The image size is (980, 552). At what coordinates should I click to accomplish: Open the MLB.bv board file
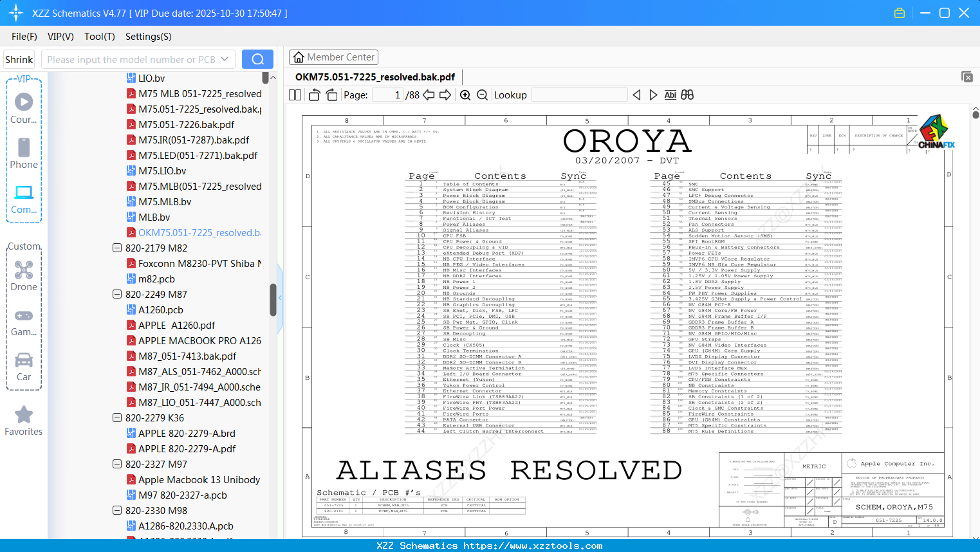(x=154, y=217)
